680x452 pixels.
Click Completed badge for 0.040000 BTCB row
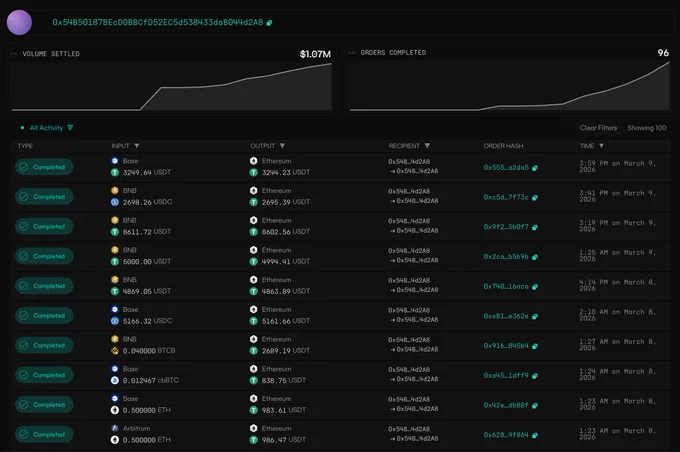[44, 345]
